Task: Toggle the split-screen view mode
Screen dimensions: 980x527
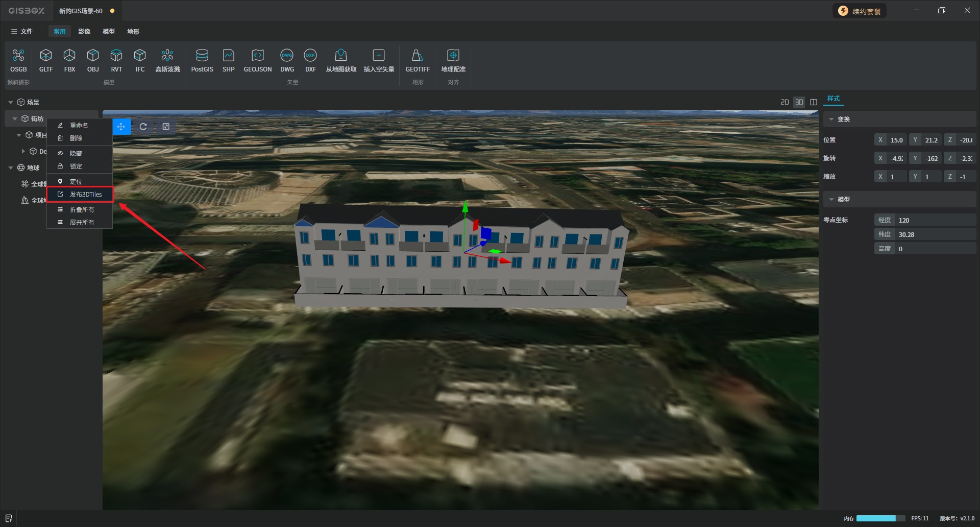Action: pyautogui.click(x=814, y=102)
